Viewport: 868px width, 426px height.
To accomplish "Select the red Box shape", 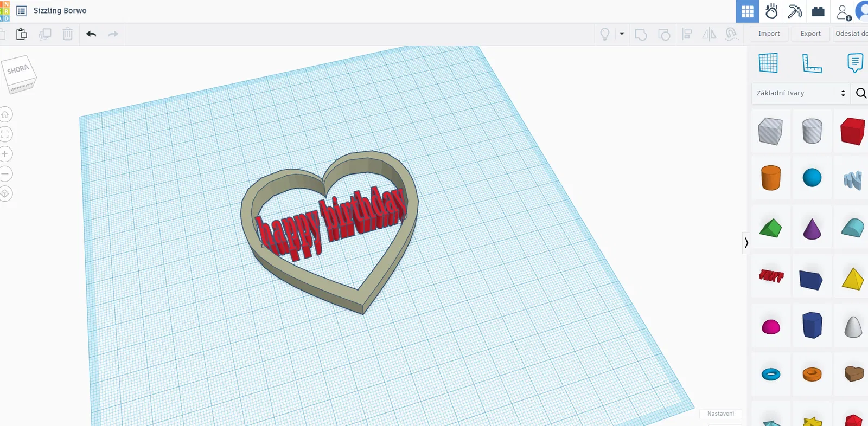I will pyautogui.click(x=852, y=131).
